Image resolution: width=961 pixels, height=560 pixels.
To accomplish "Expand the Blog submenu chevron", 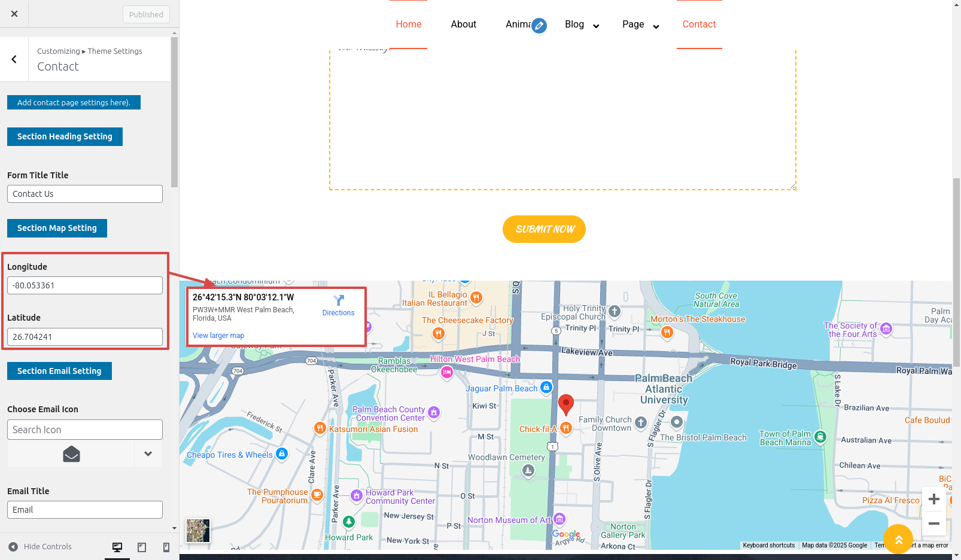I will pos(596,26).
